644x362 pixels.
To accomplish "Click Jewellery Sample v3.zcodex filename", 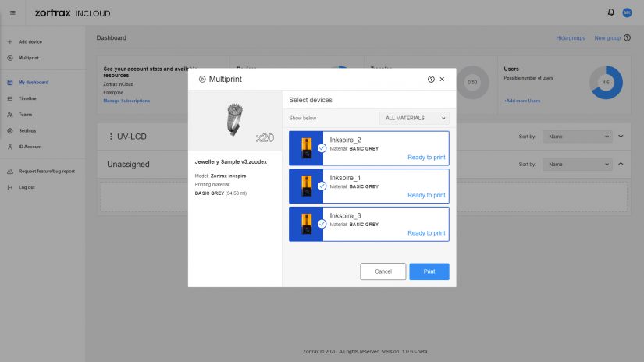I will click(x=231, y=161).
